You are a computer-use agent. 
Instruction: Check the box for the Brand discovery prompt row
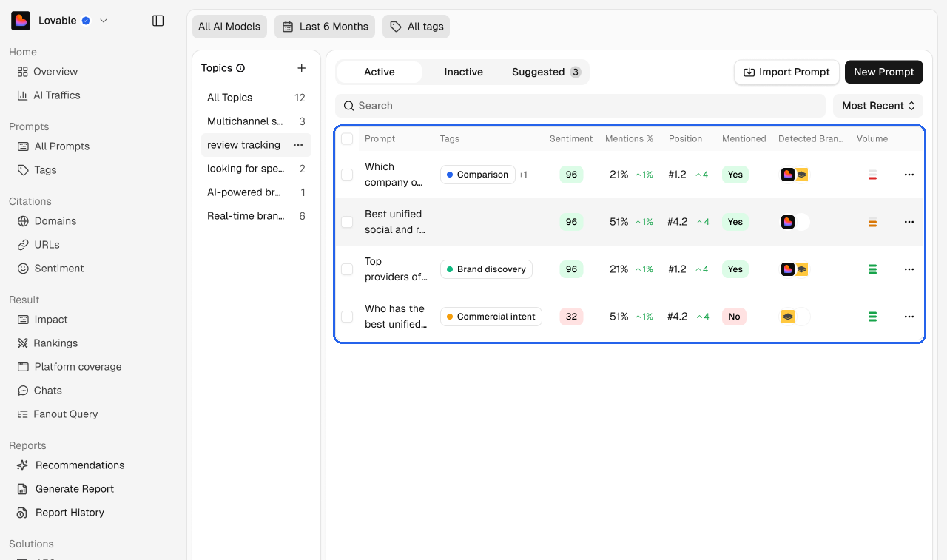347,269
